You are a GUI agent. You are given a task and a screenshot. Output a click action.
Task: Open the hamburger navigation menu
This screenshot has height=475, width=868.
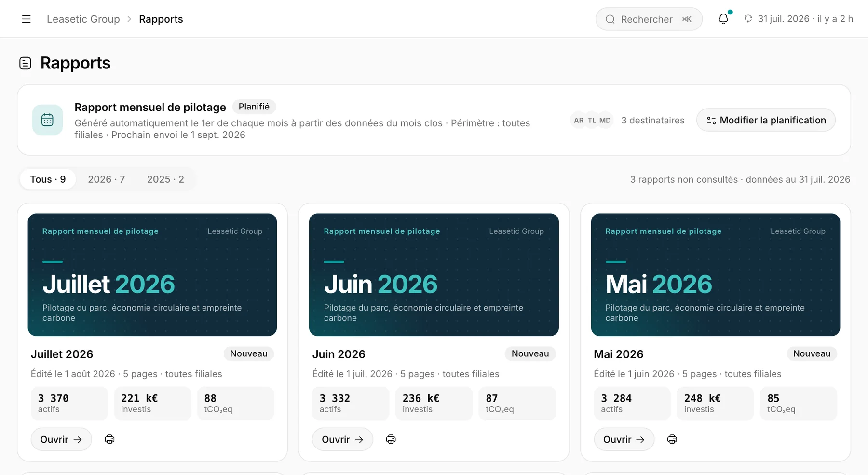click(26, 19)
